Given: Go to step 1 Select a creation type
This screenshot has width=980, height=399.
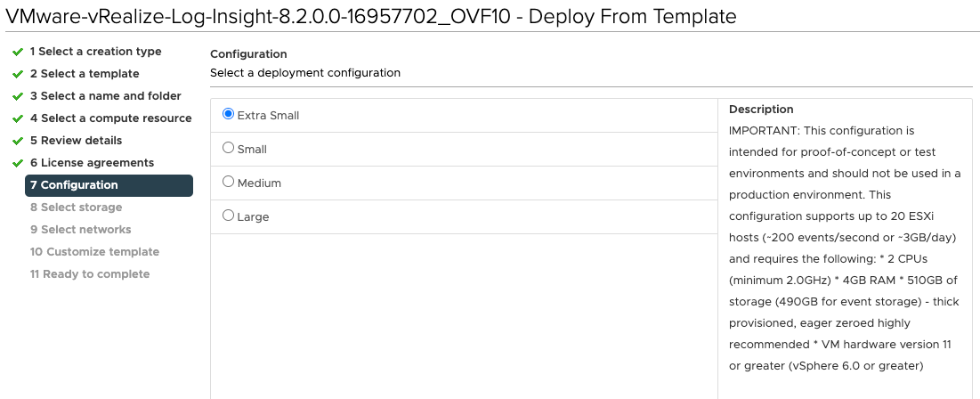Looking at the screenshot, I should [x=95, y=52].
